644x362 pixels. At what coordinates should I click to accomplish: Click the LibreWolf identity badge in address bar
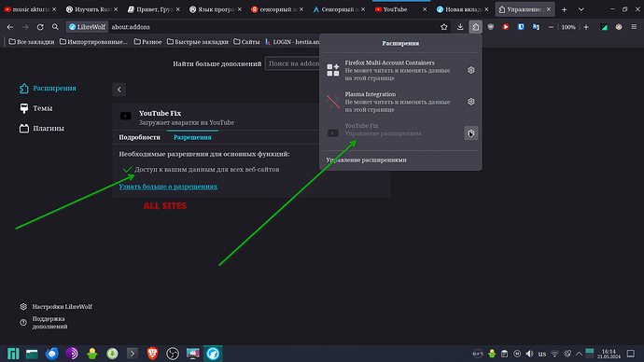(x=87, y=27)
